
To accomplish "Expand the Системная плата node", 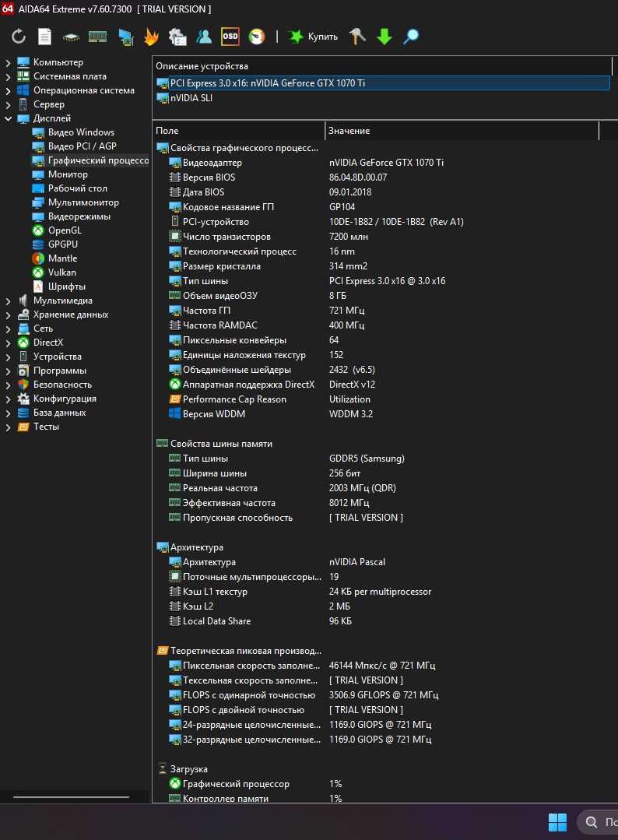I will tap(8, 76).
